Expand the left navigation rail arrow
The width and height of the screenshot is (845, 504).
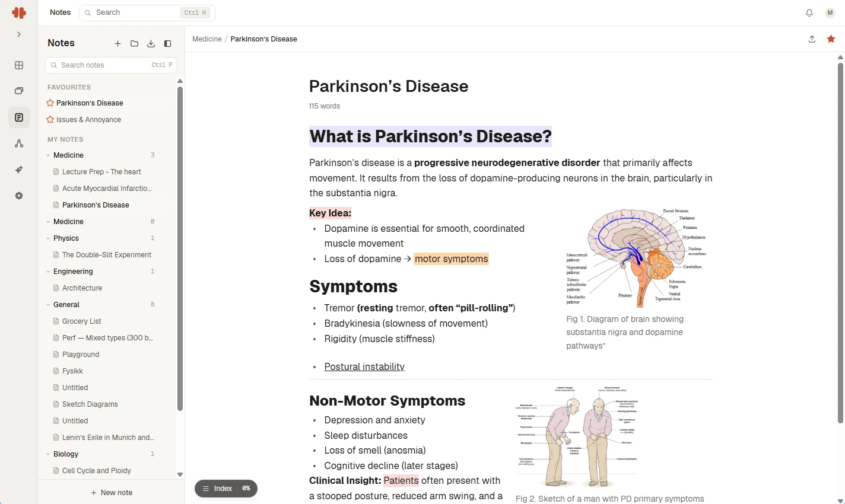[19, 34]
